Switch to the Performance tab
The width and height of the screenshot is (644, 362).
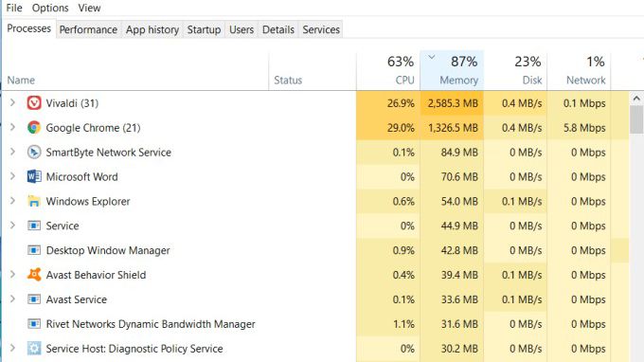pyautogui.click(x=88, y=29)
